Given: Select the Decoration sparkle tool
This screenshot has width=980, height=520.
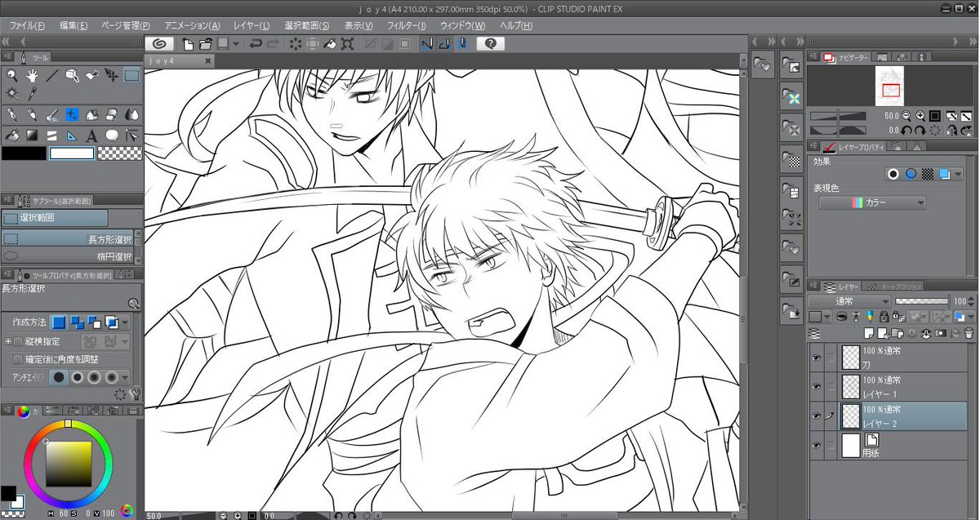Looking at the screenshot, I should click(72, 115).
